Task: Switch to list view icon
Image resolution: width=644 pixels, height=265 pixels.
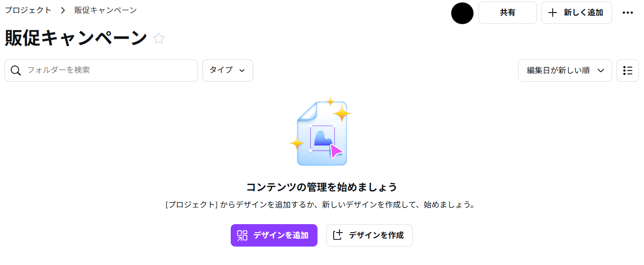Action: pyautogui.click(x=628, y=71)
